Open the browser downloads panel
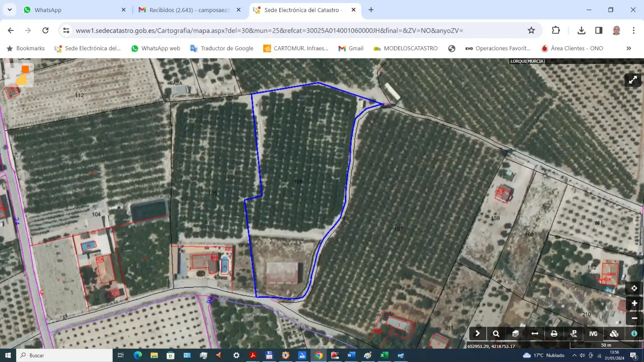Screen dimensions: 644x362 pos(581,30)
